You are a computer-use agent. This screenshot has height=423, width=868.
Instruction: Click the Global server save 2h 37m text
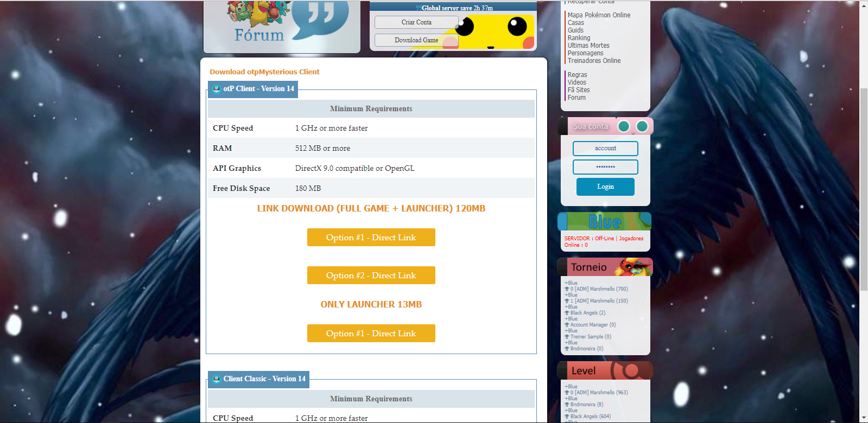point(458,8)
